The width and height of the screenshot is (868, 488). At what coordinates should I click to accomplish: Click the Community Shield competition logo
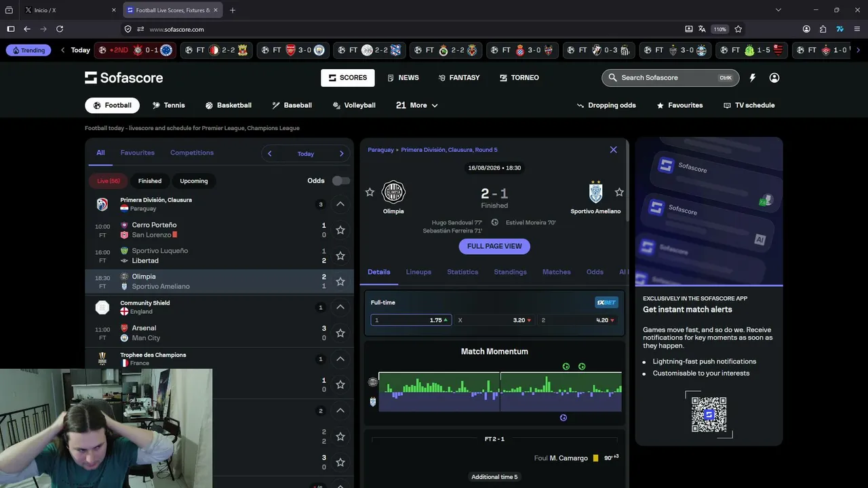point(102,307)
